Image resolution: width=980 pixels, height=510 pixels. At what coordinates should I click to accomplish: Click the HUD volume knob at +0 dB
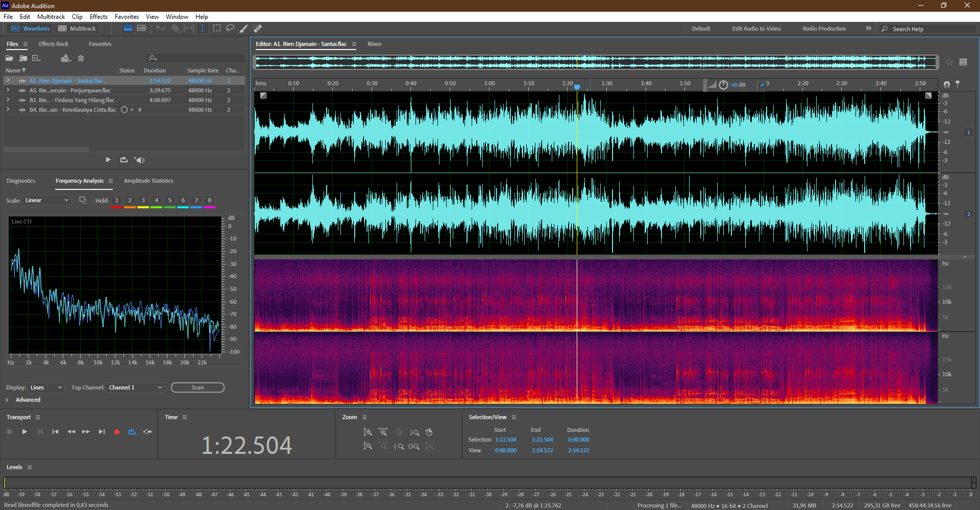tap(723, 85)
